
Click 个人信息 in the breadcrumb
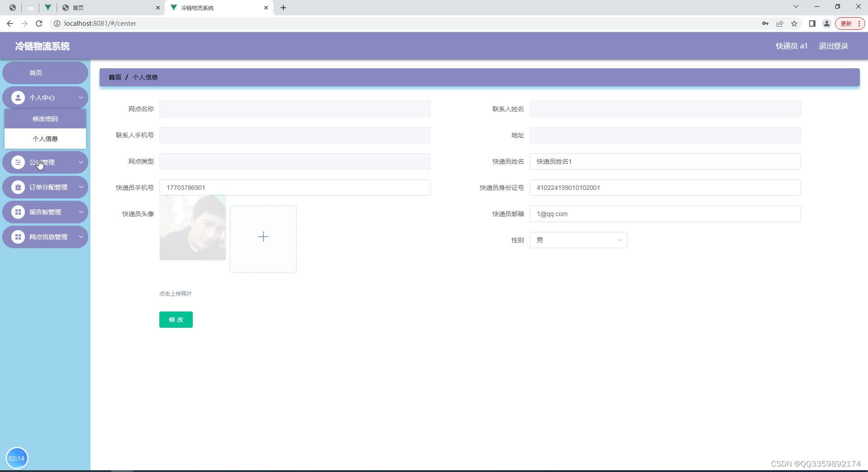click(x=145, y=77)
